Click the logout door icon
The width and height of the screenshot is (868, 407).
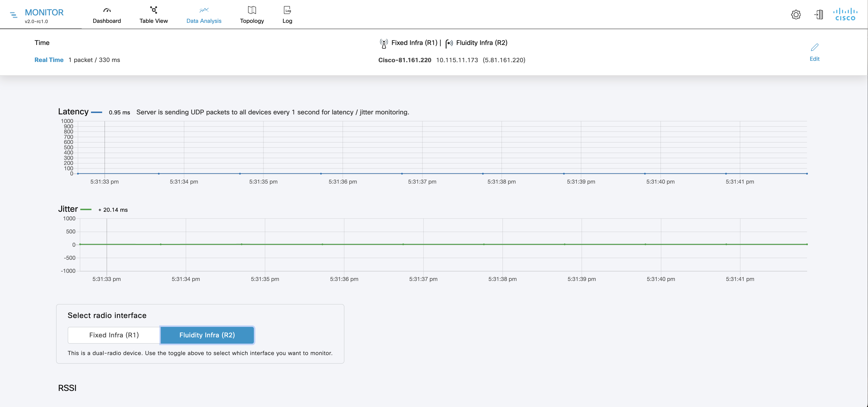point(818,14)
